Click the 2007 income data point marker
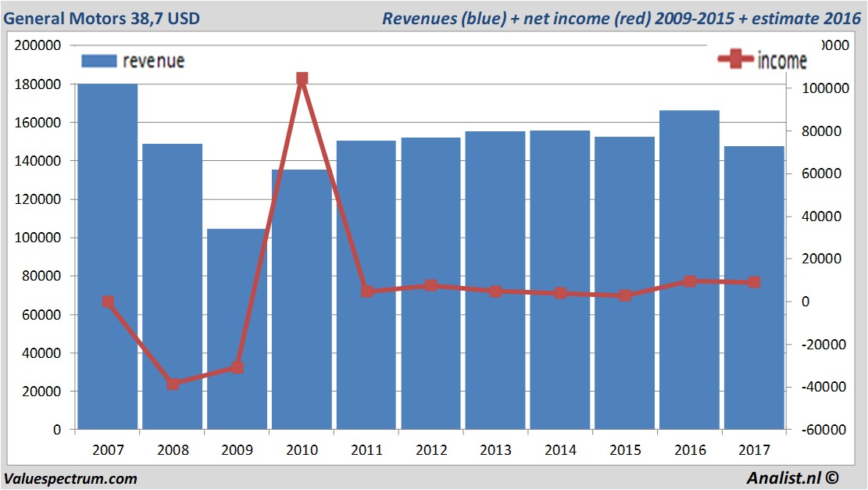Viewport: 868px width, 490px height. pyautogui.click(x=108, y=302)
